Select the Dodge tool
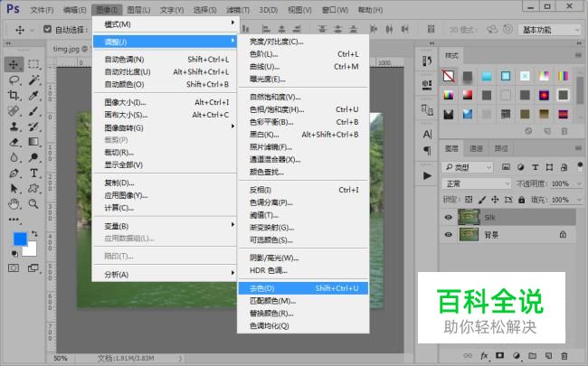The height and width of the screenshot is (366, 588). [33, 157]
